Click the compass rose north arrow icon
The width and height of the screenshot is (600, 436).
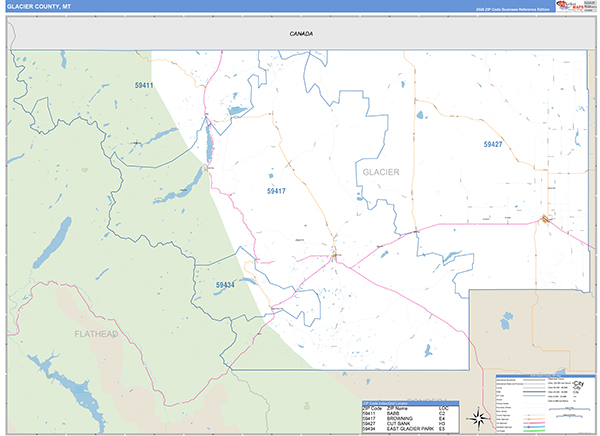pos(479,418)
